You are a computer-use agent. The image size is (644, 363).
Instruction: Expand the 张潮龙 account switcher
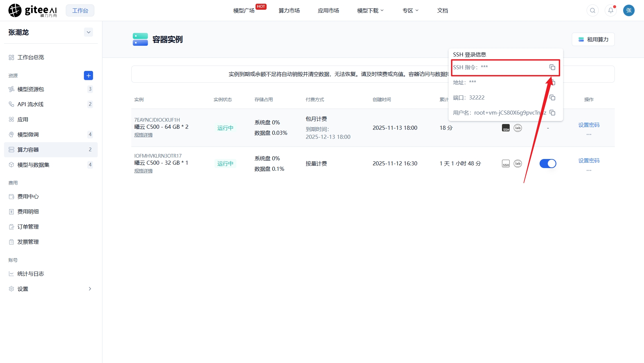(88, 32)
